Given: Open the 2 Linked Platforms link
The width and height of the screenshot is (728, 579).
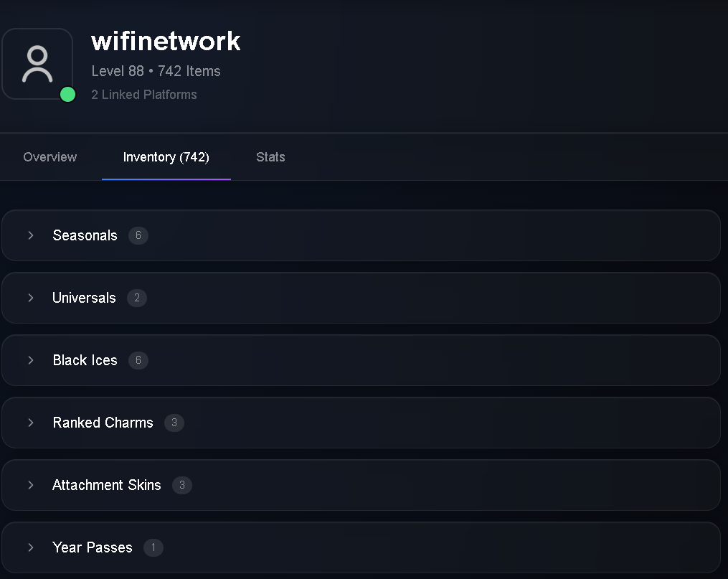Looking at the screenshot, I should pos(144,95).
